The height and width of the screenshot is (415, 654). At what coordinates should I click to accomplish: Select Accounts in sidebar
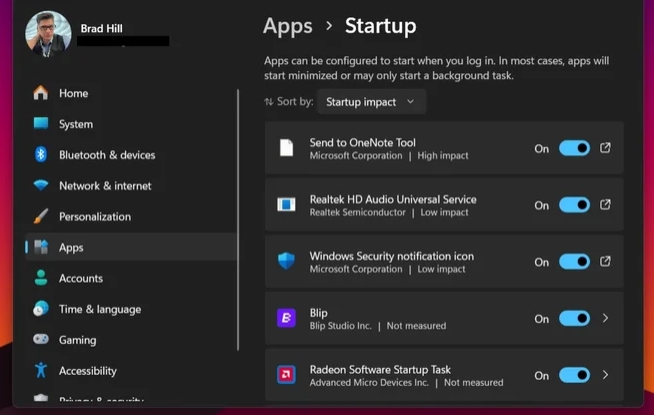pyautogui.click(x=131, y=278)
